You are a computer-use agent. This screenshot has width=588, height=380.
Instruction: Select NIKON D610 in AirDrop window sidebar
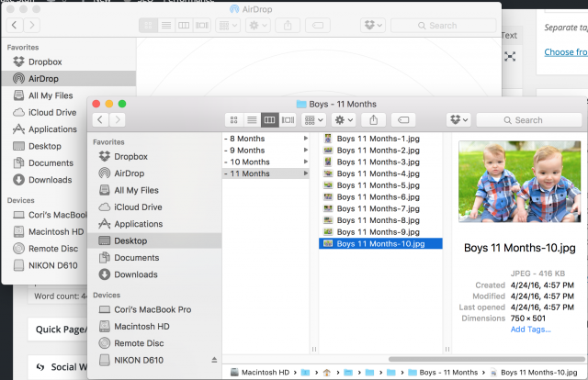(45, 265)
